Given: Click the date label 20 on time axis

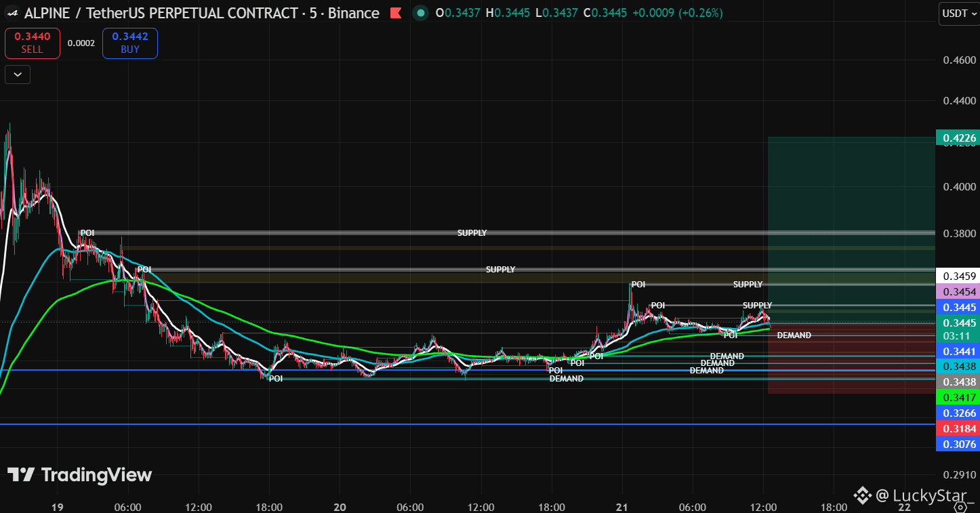Looking at the screenshot, I should point(340,507).
